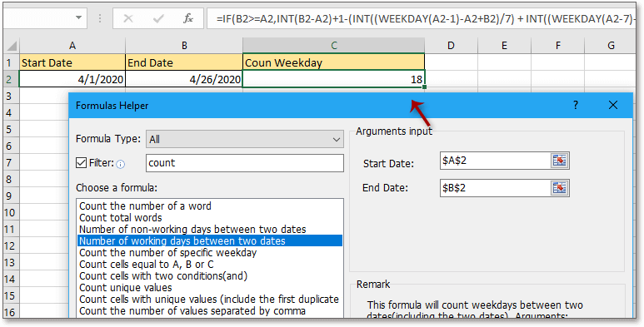Click cell C2 showing 18

click(333, 79)
